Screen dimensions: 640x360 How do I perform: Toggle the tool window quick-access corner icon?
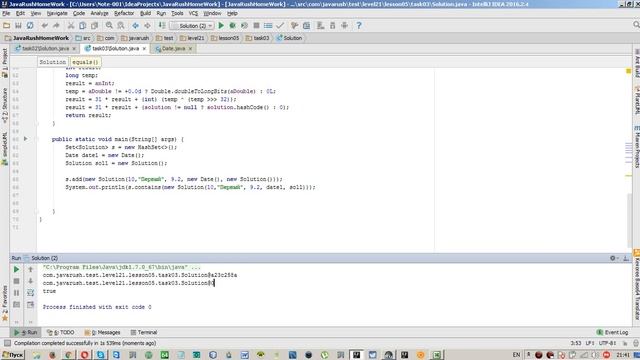[x=7, y=344]
